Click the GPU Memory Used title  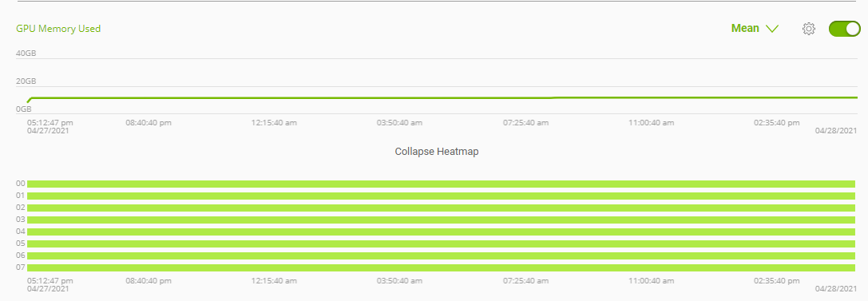pyautogui.click(x=58, y=28)
